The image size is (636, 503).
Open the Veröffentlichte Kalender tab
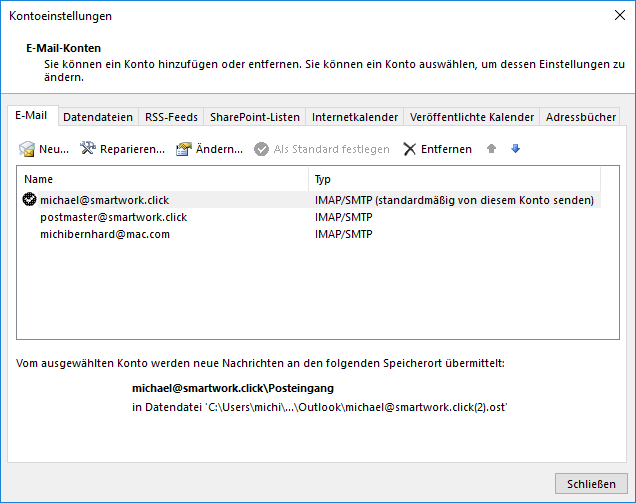coord(471,117)
